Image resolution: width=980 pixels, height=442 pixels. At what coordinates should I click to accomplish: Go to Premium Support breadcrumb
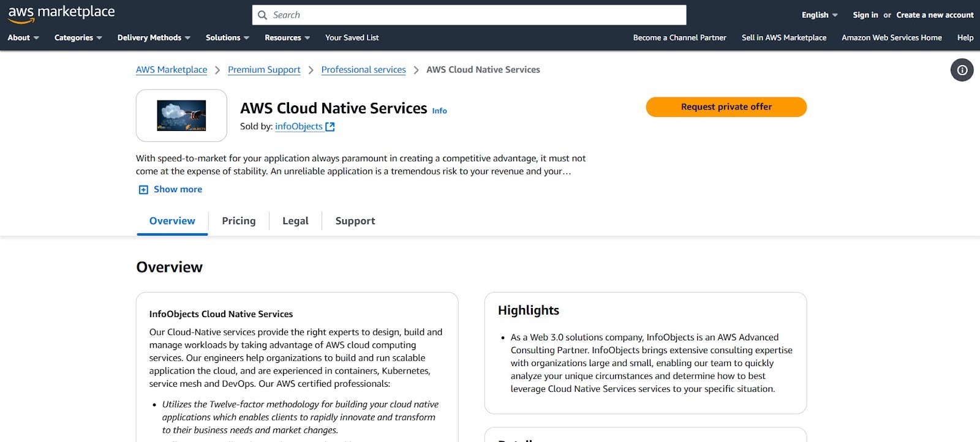pyautogui.click(x=264, y=70)
